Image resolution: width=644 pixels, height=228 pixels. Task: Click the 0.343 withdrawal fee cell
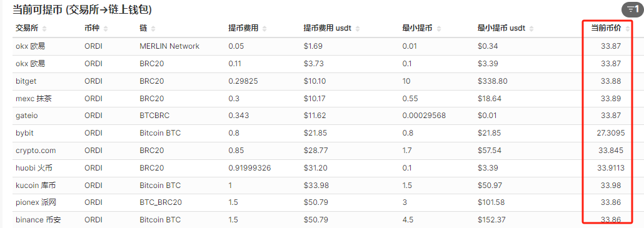pyautogui.click(x=239, y=116)
